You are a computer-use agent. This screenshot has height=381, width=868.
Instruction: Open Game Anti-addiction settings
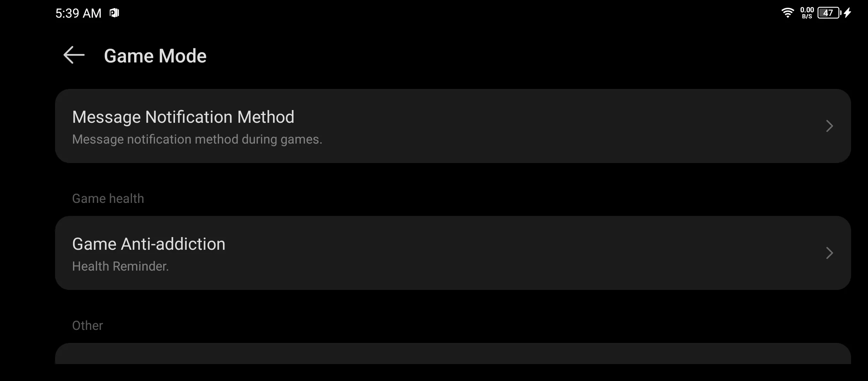[x=453, y=253]
